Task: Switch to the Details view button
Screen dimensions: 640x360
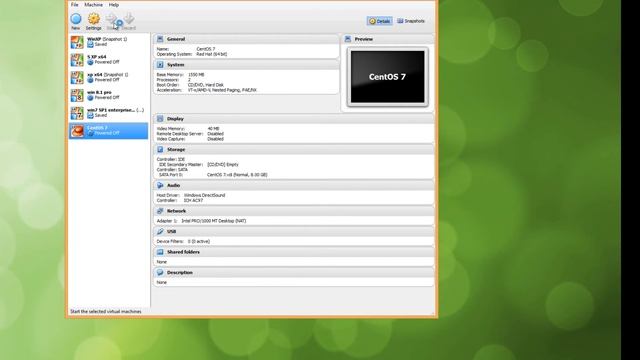Action: [380, 21]
